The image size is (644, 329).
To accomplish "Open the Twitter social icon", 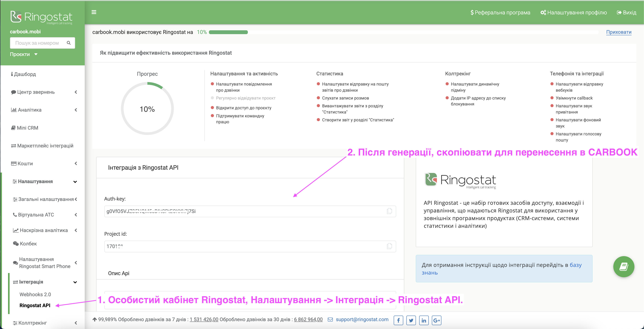I will [x=411, y=320].
